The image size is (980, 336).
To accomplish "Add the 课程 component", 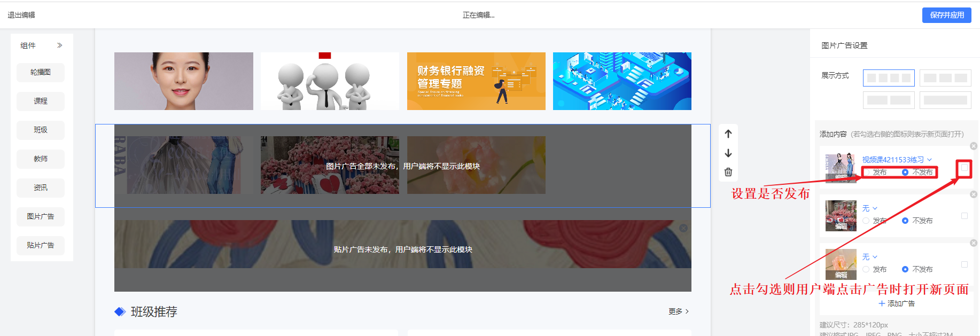I will point(41,101).
